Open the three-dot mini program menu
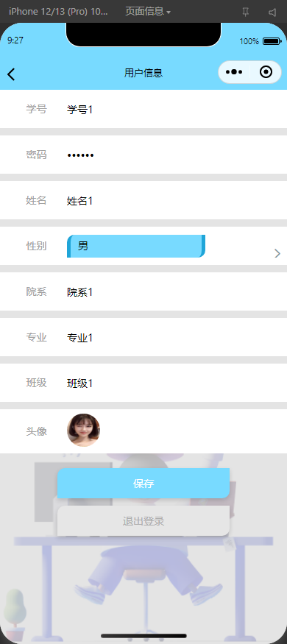This screenshot has width=287, height=644. (x=233, y=72)
